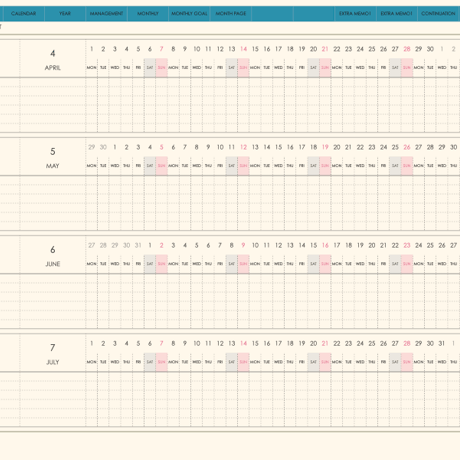The width and height of the screenshot is (460, 460).
Task: Open the MONTHLY GOAL tab
Action: (189, 14)
